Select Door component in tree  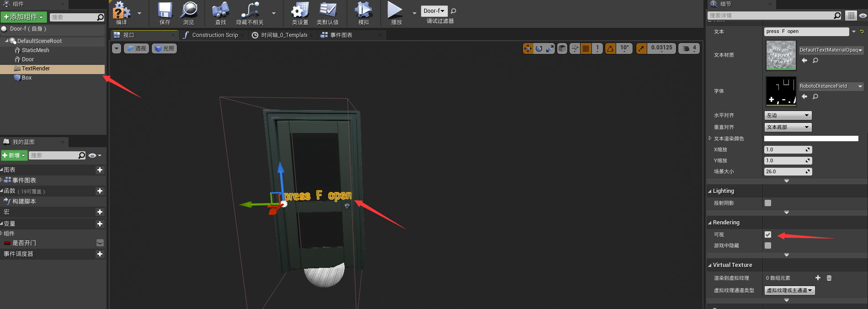click(x=27, y=59)
